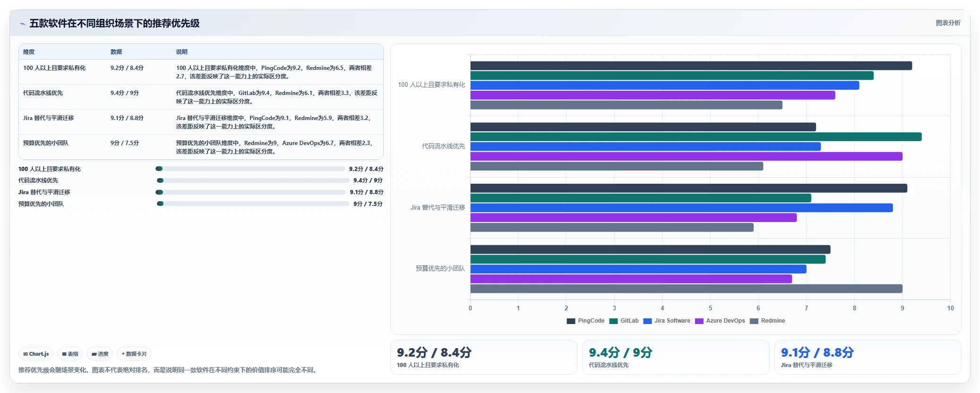This screenshot has height=393, width=980.
Task: Click the Redmine legend label
Action: (773, 321)
